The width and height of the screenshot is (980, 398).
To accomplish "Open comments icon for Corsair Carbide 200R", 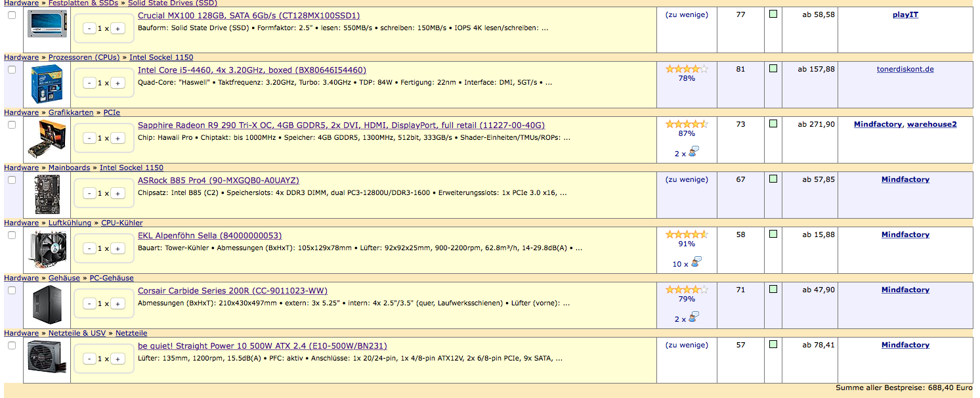I will (694, 317).
